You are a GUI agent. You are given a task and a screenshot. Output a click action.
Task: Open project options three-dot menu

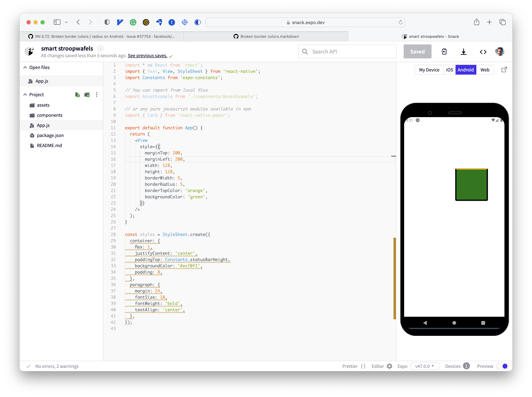[96, 94]
